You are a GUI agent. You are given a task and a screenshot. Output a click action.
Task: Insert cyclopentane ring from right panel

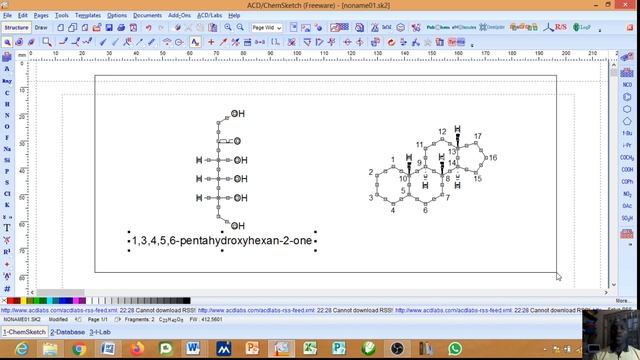627,121
